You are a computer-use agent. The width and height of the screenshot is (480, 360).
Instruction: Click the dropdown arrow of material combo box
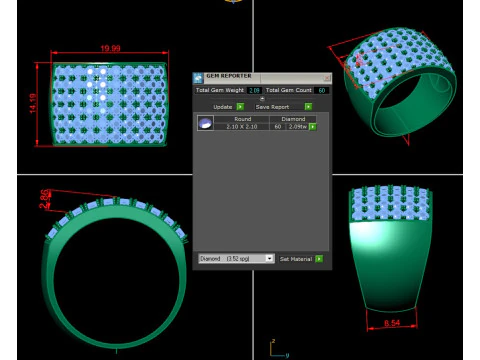click(269, 259)
